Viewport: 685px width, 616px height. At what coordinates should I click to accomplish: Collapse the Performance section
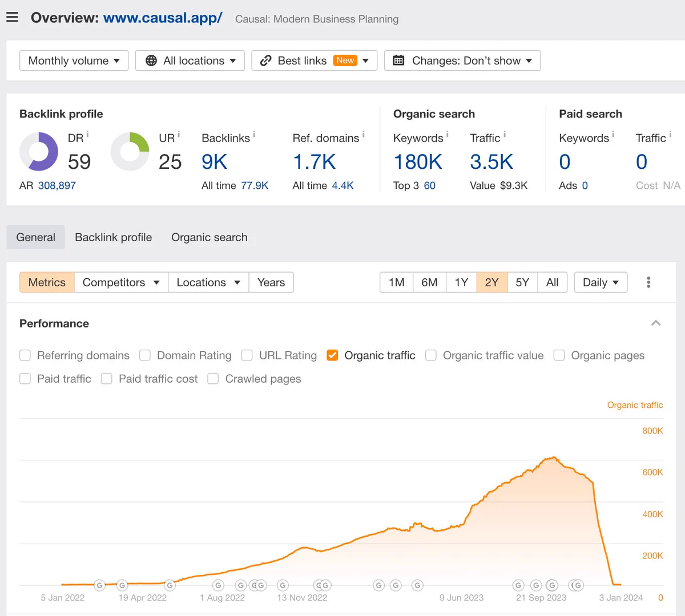pyautogui.click(x=656, y=323)
